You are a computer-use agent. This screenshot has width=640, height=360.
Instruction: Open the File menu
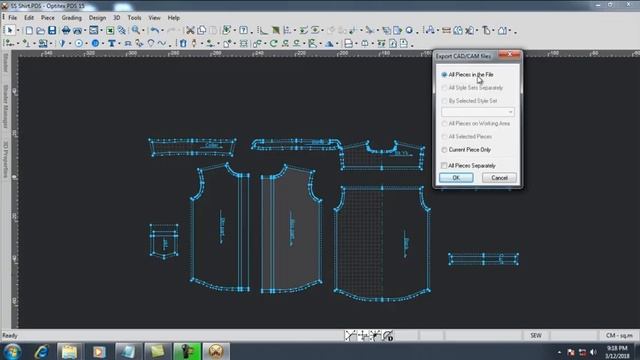click(13, 18)
